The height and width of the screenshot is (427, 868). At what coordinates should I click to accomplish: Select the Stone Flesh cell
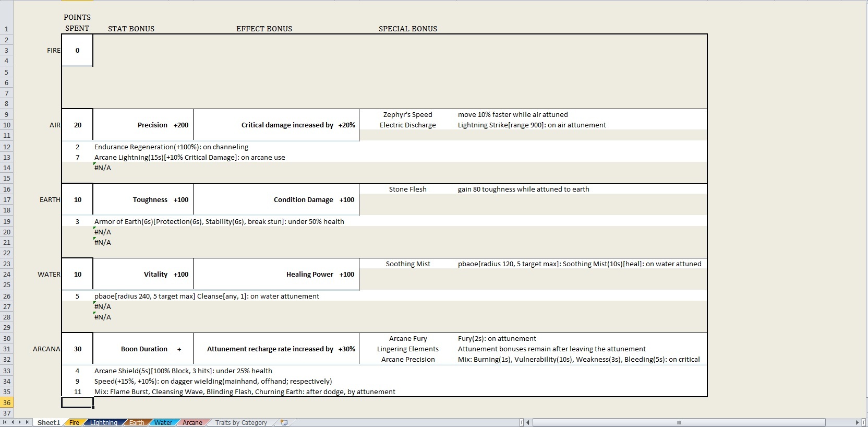click(x=408, y=189)
